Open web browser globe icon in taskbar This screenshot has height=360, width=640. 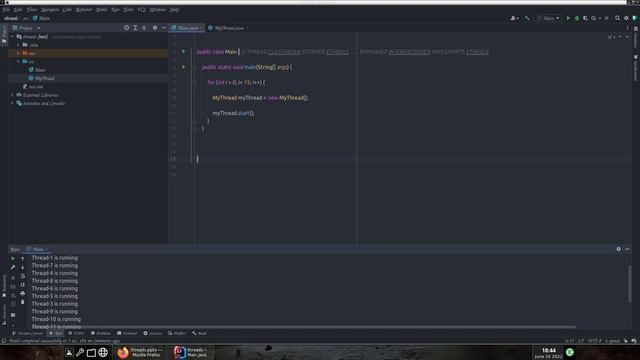pyautogui.click(x=103, y=352)
